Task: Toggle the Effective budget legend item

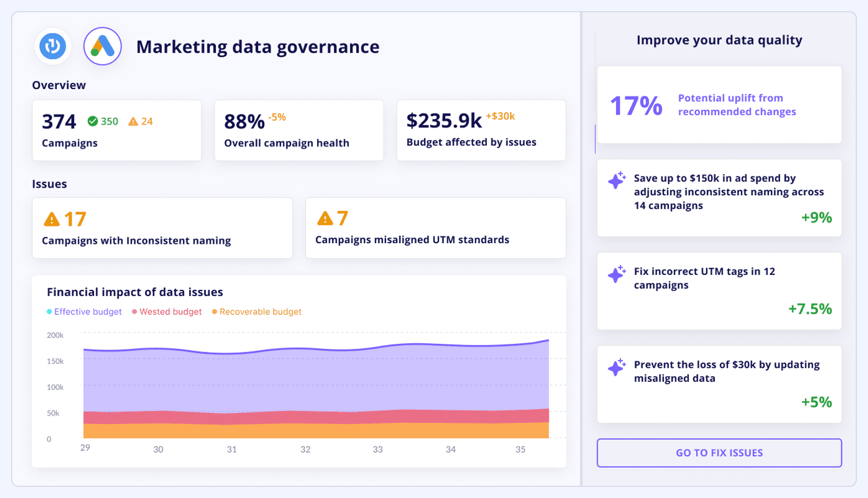Action: pyautogui.click(x=84, y=312)
